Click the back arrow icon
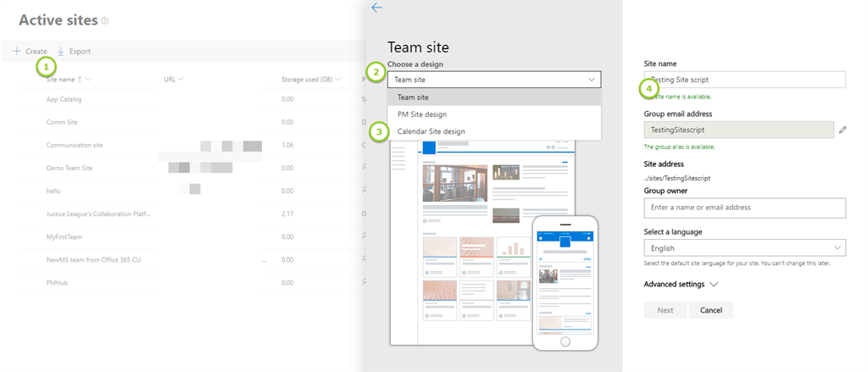Viewport: 868px width, 372px height. click(376, 8)
